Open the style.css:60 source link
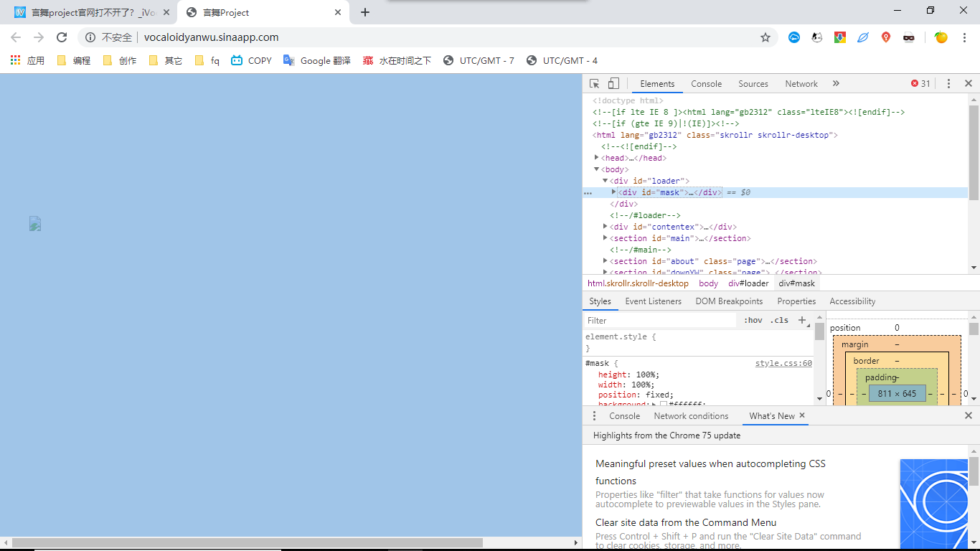 [783, 364]
